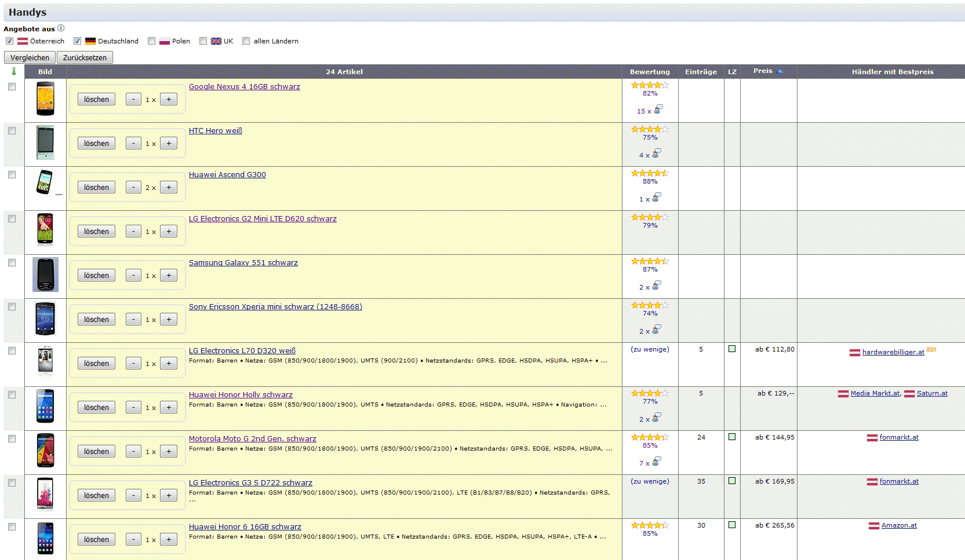Image resolution: width=965 pixels, height=560 pixels.
Task: Click LZ availability box for LG G3 S
Action: [x=732, y=481]
